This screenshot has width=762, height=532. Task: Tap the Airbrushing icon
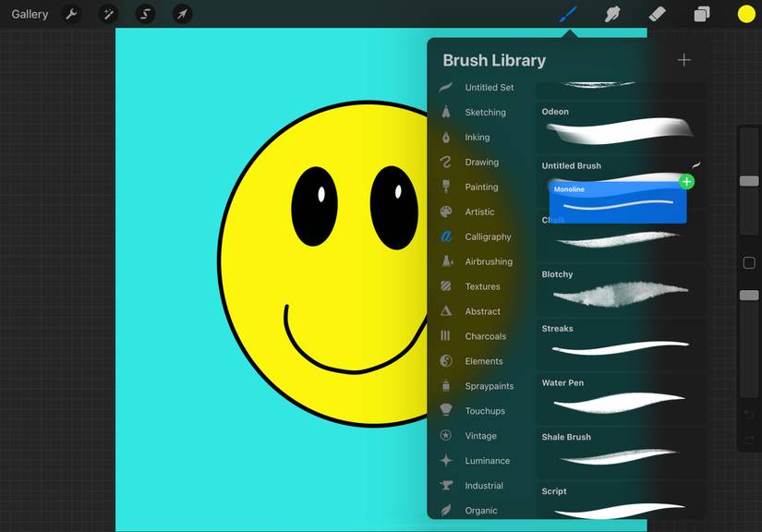coord(447,260)
